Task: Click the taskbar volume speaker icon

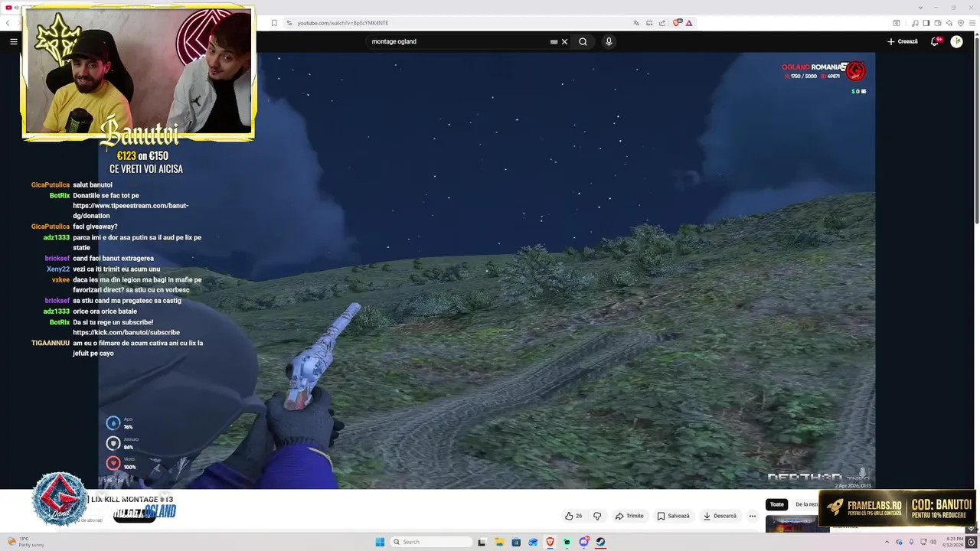Action: 934,542
